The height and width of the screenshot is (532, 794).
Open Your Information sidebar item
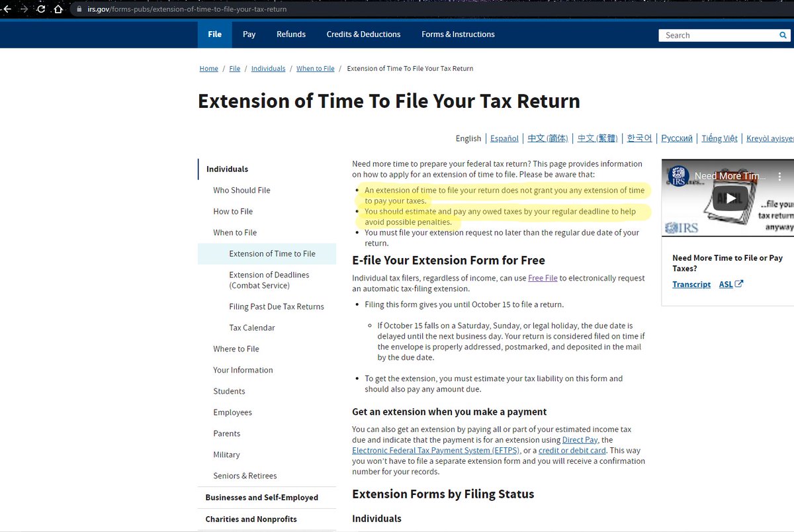(x=243, y=370)
